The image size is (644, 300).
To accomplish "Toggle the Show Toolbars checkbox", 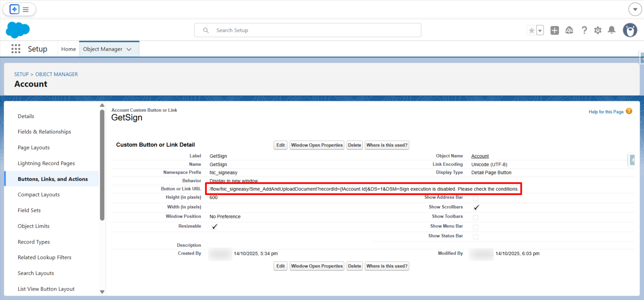I will click(475, 217).
